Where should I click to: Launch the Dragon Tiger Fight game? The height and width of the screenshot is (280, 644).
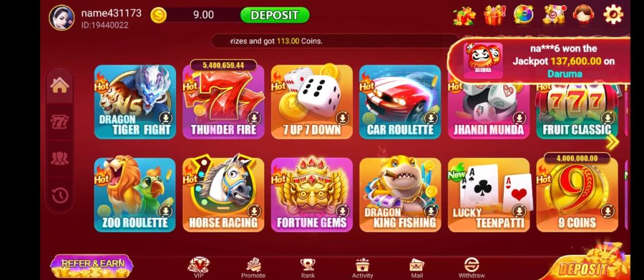coord(135,102)
